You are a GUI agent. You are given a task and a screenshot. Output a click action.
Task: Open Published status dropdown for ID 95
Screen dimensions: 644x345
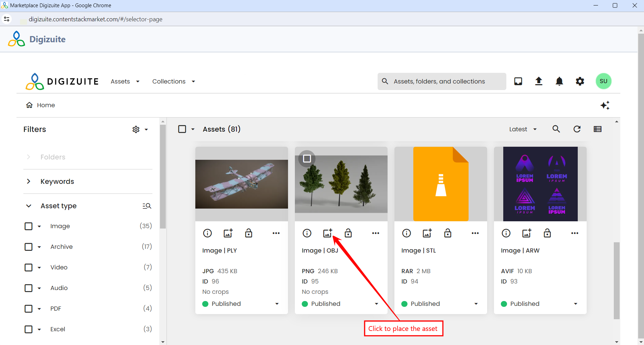click(x=377, y=304)
